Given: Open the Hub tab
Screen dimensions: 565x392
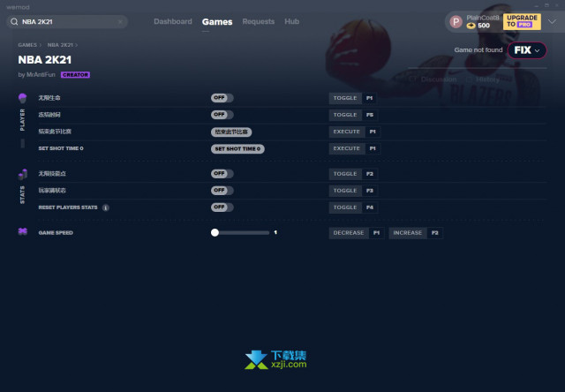Looking at the screenshot, I should coord(292,21).
